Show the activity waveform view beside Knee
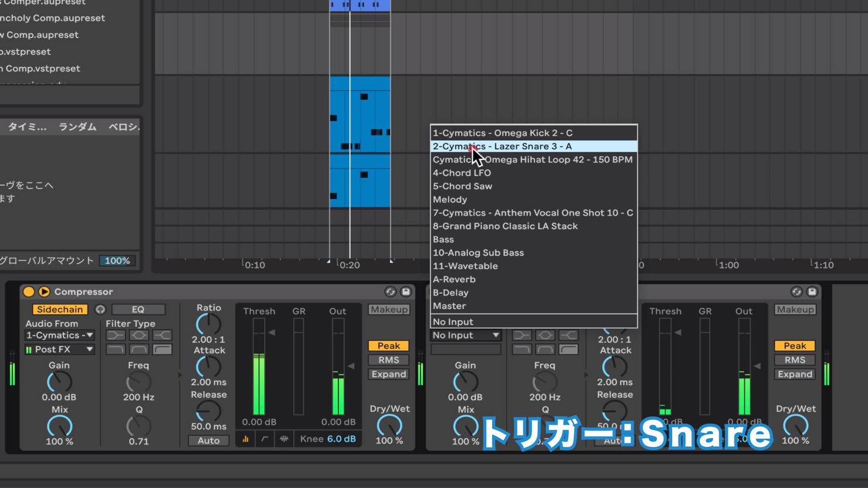868x488 pixels. (284, 439)
